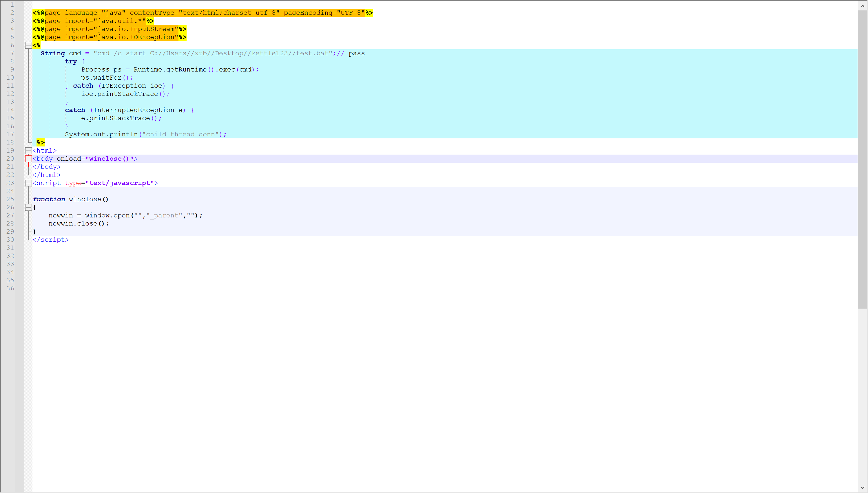Click the java.io.InputStream import line

[x=110, y=29]
